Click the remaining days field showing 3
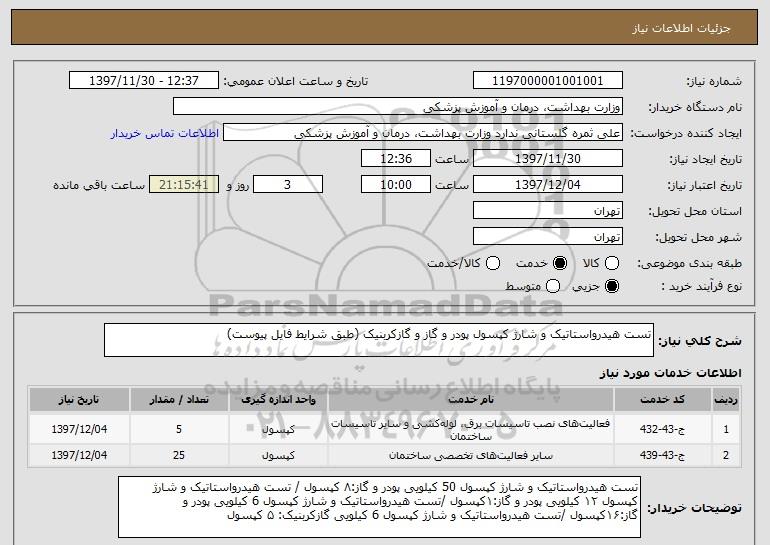770x545 pixels. [288, 185]
